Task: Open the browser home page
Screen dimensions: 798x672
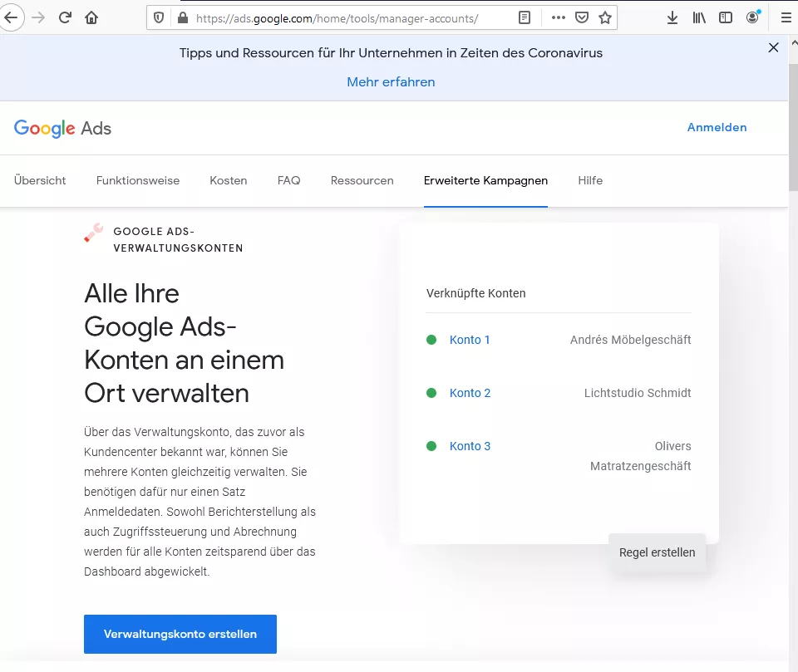Action: coord(91,17)
